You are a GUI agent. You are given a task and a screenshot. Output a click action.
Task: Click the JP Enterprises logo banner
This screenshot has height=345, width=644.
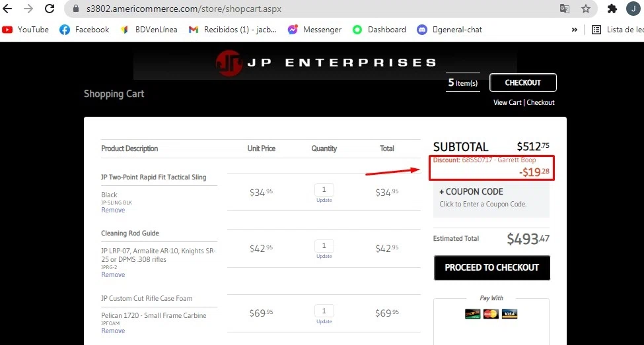point(325,63)
